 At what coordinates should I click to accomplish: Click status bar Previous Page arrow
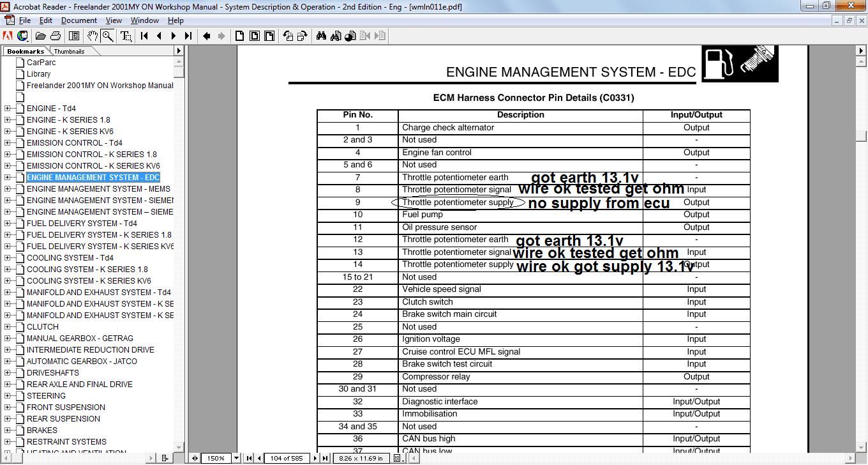pos(259,458)
